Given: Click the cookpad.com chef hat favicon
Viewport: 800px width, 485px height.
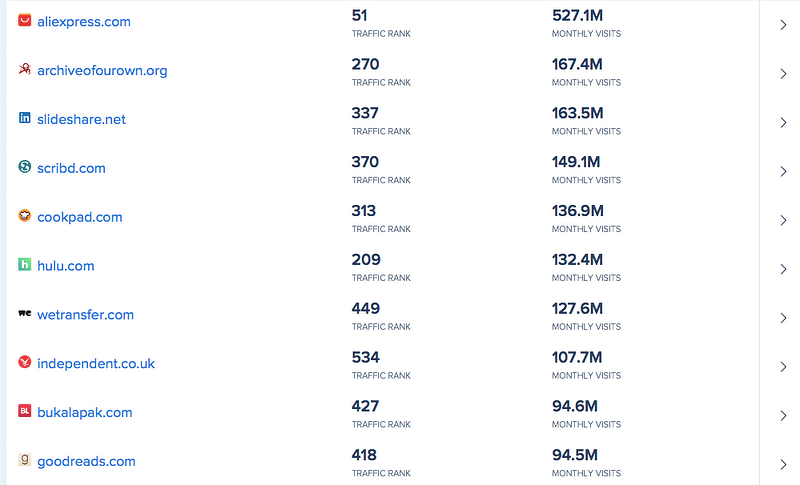Looking at the screenshot, I should point(24,215).
